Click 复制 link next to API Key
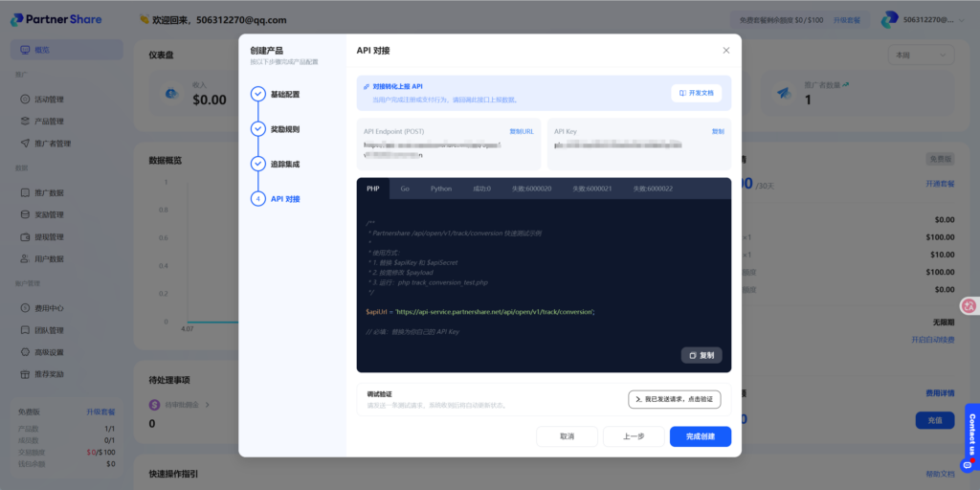 pyautogui.click(x=718, y=131)
